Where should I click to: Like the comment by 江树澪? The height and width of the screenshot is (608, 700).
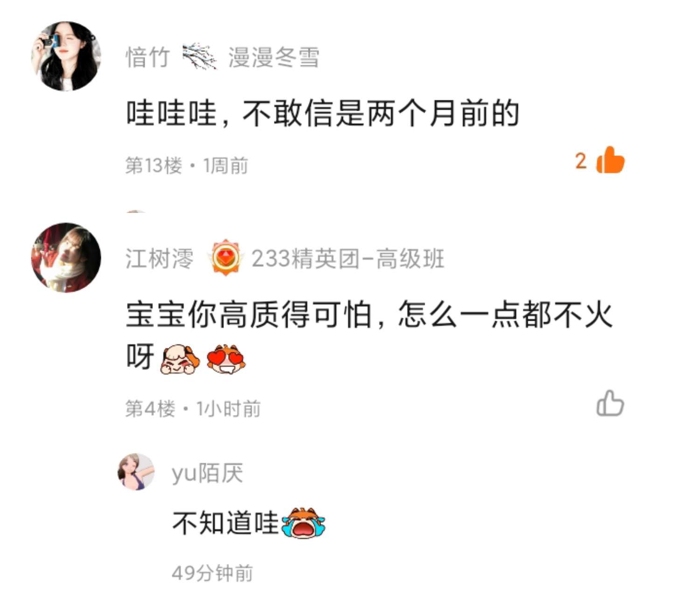[610, 403]
